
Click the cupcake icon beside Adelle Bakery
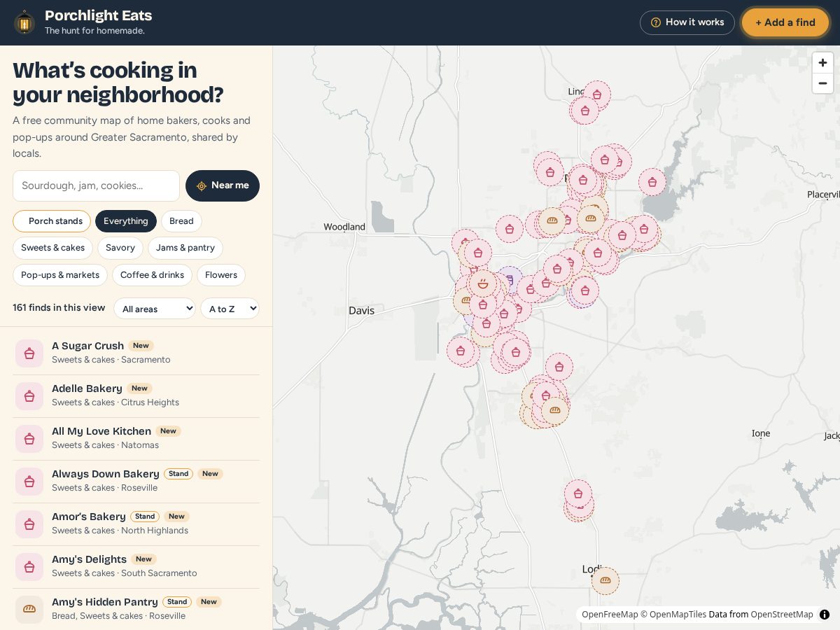29,396
